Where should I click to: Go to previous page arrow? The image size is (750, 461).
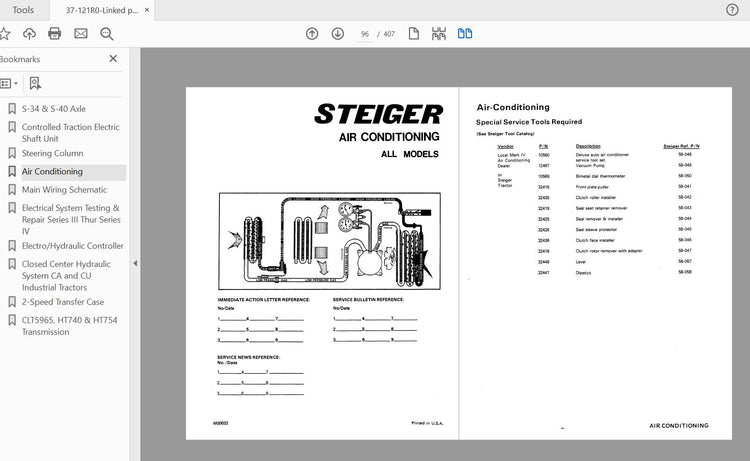[x=312, y=33]
